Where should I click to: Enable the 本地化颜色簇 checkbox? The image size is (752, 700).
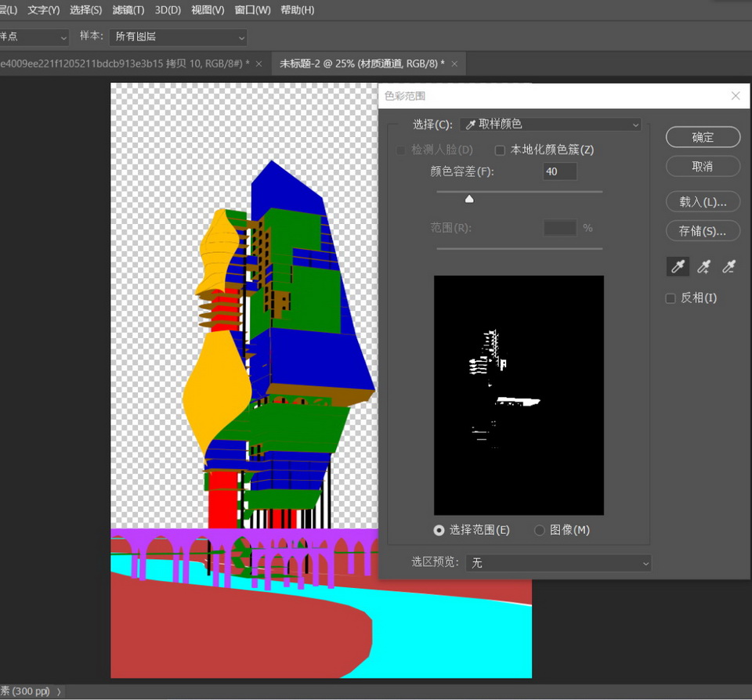click(500, 150)
